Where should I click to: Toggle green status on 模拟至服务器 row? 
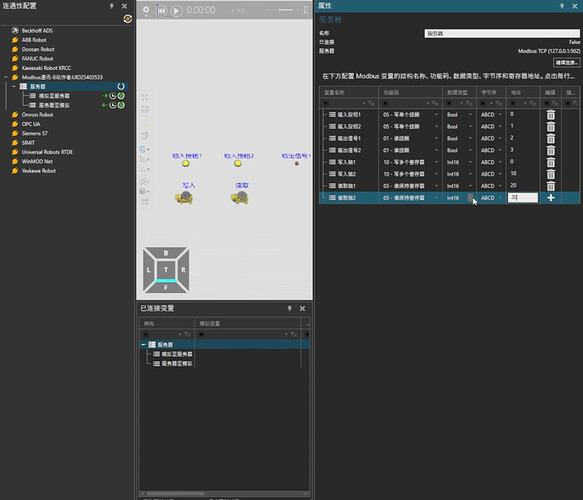[121, 96]
